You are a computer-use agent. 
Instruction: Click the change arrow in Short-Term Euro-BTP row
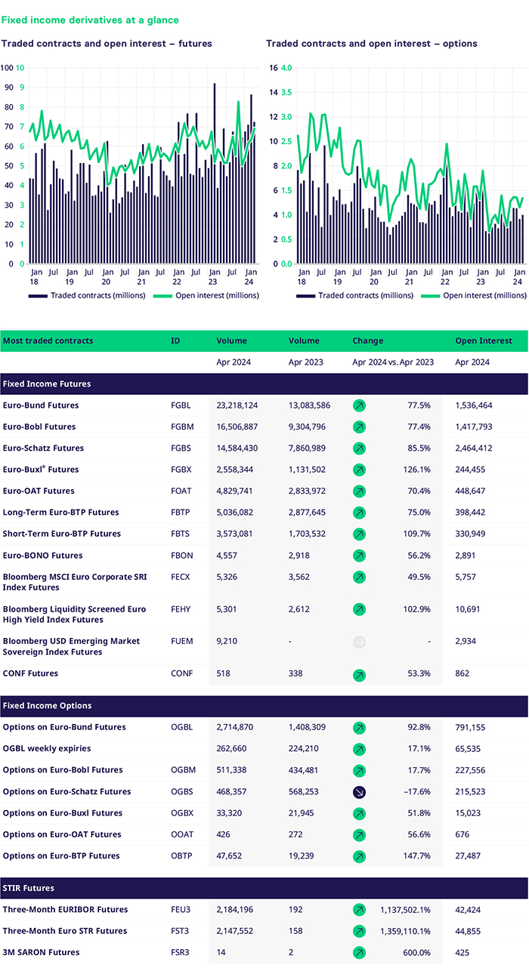360,534
